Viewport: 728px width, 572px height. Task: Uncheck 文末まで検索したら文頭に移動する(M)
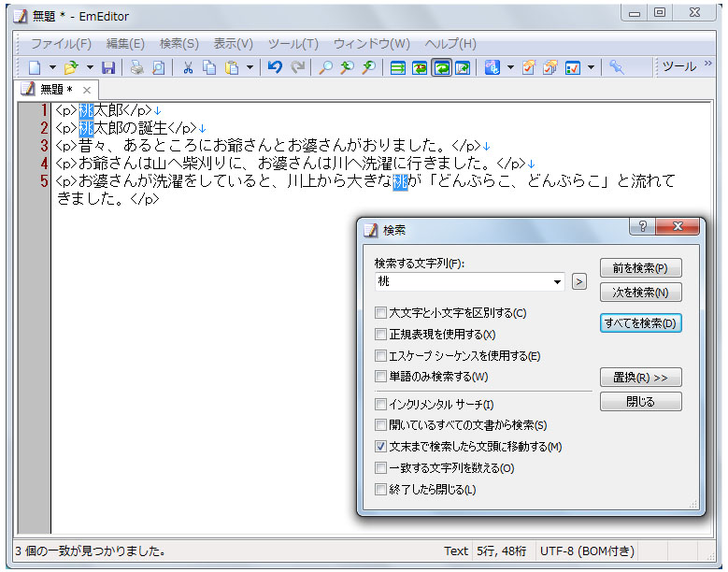pos(380,446)
